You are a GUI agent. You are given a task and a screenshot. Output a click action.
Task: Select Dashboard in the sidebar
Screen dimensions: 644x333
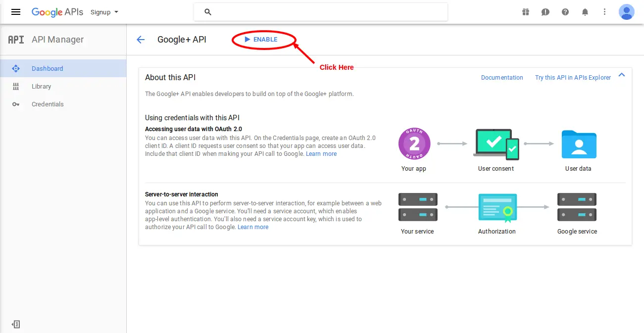[x=48, y=68]
